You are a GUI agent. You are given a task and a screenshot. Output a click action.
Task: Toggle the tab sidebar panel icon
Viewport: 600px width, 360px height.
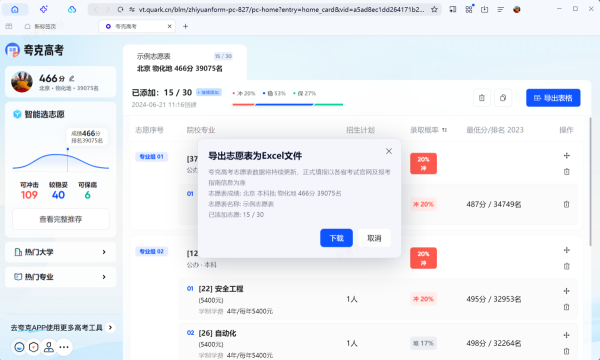point(9,26)
